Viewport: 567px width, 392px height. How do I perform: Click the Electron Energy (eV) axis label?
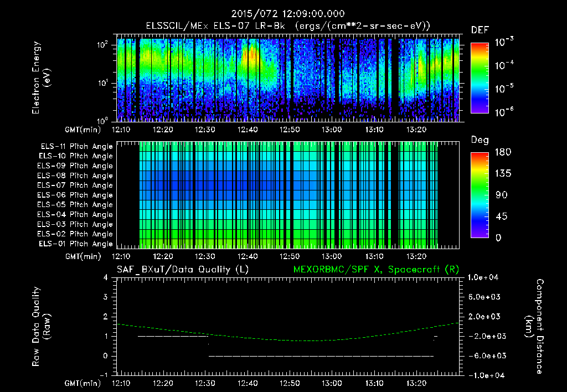(x=41, y=78)
